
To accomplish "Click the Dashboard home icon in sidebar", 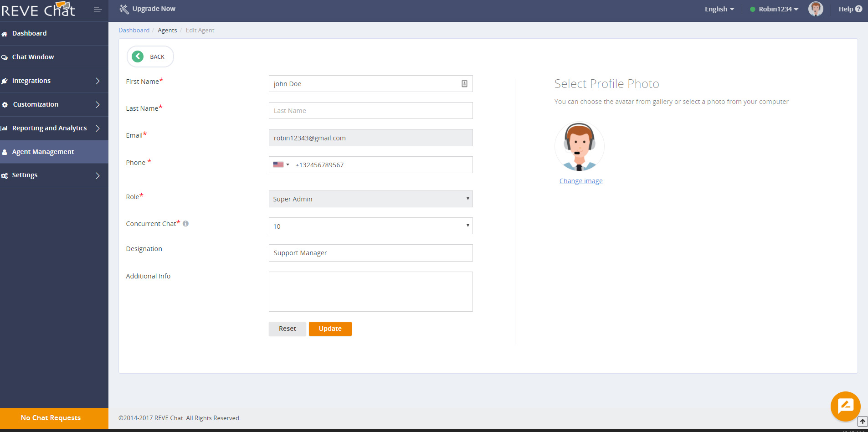I will pyautogui.click(x=5, y=34).
